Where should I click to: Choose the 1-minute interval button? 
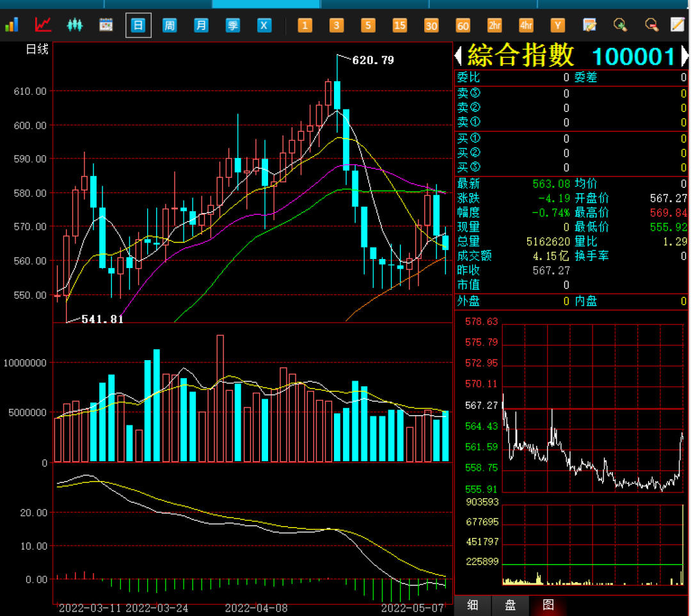(x=305, y=25)
